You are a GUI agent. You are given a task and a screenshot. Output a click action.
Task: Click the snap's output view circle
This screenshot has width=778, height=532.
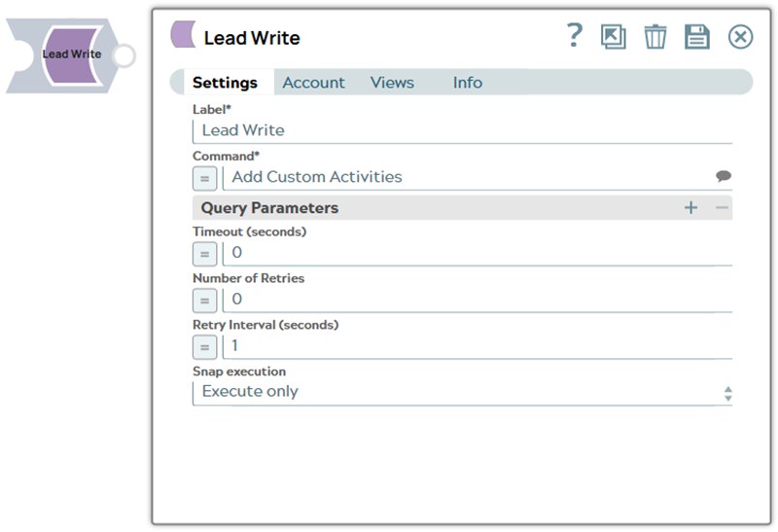(x=124, y=55)
